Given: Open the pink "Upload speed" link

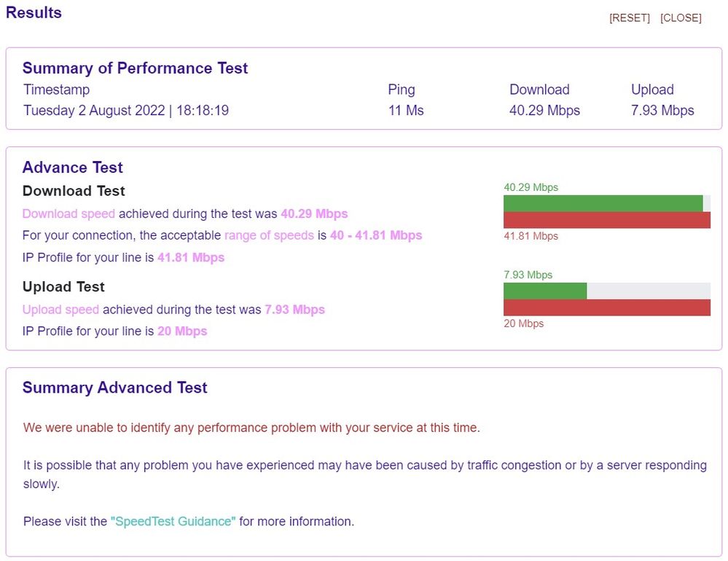Looking at the screenshot, I should (x=60, y=310).
